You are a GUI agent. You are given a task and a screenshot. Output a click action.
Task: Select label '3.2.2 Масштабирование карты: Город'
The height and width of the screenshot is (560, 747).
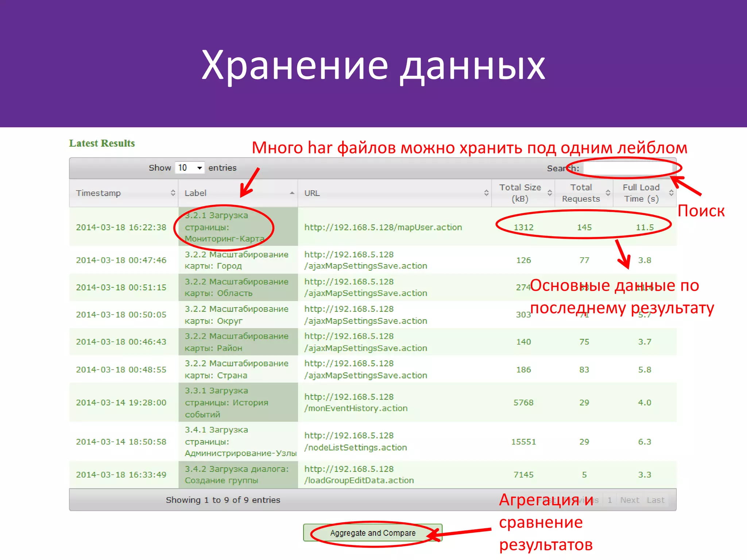pos(236,260)
